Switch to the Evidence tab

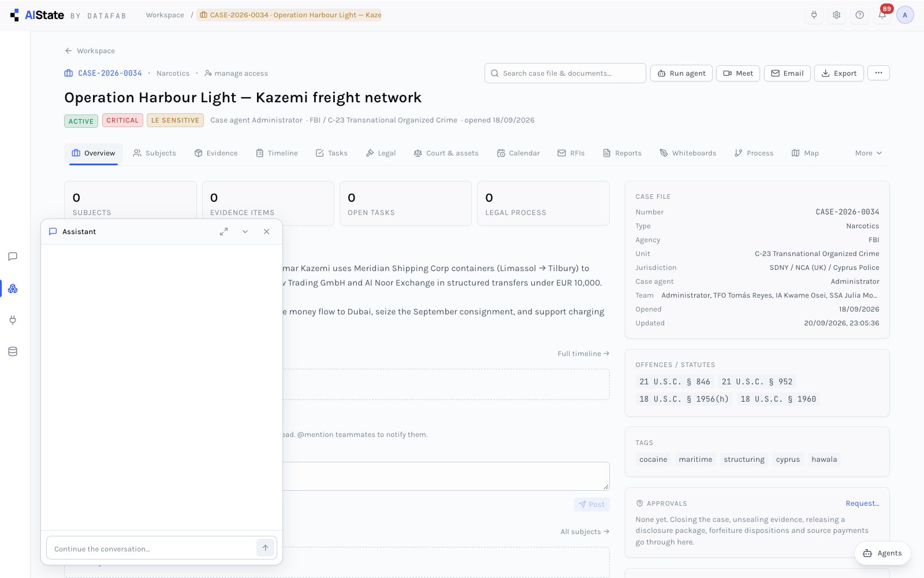click(x=216, y=153)
